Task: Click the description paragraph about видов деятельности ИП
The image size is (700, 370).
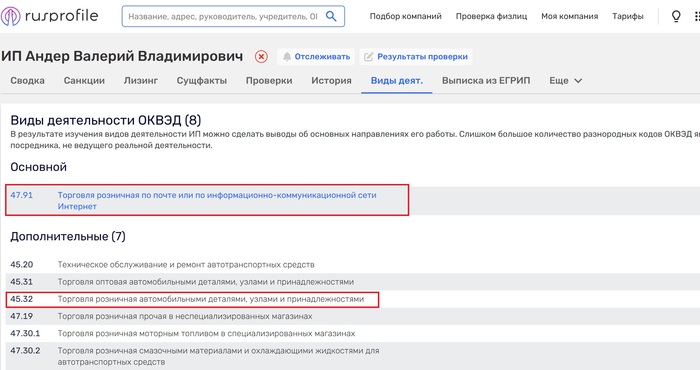Action: [355, 140]
